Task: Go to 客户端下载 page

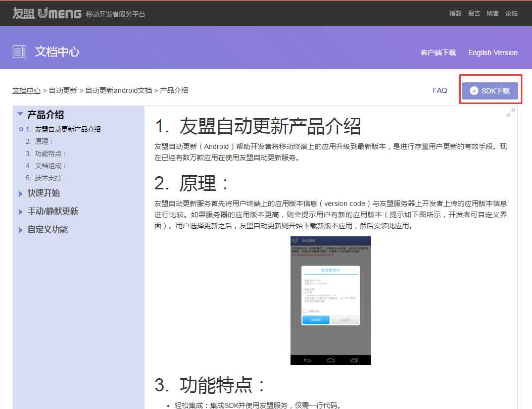Action: 438,53
